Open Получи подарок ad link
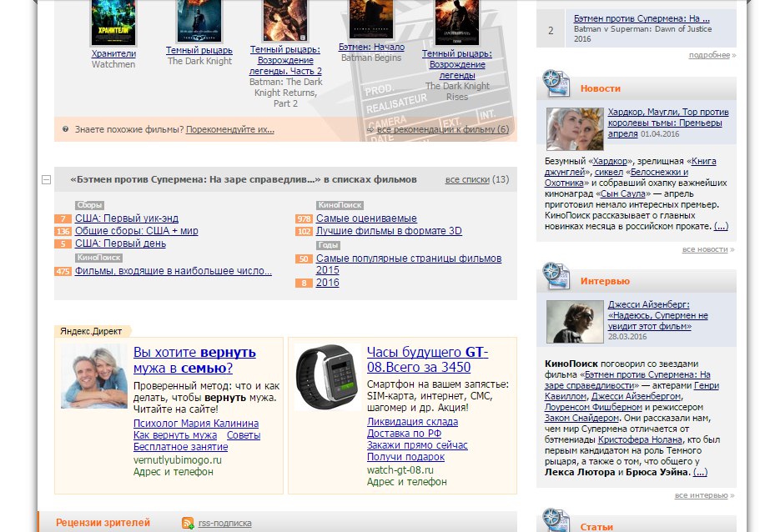The image size is (760, 532). coord(405,457)
